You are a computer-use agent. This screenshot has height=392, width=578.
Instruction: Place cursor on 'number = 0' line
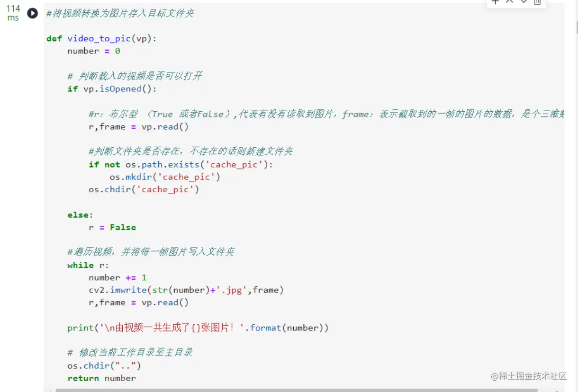94,51
